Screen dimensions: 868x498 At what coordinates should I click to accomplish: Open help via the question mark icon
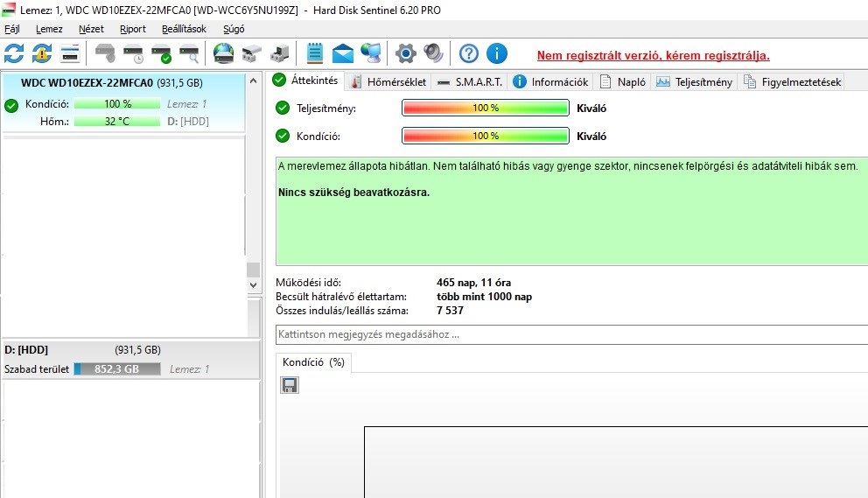click(x=469, y=53)
